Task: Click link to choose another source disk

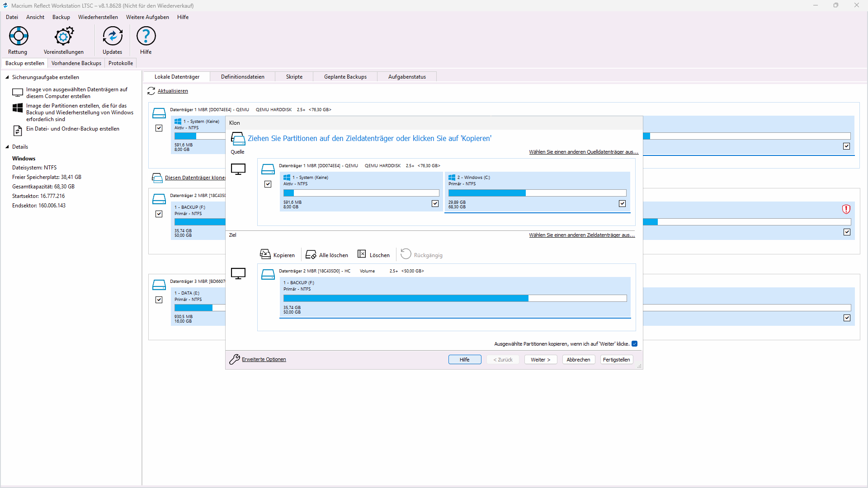Action: coord(584,152)
